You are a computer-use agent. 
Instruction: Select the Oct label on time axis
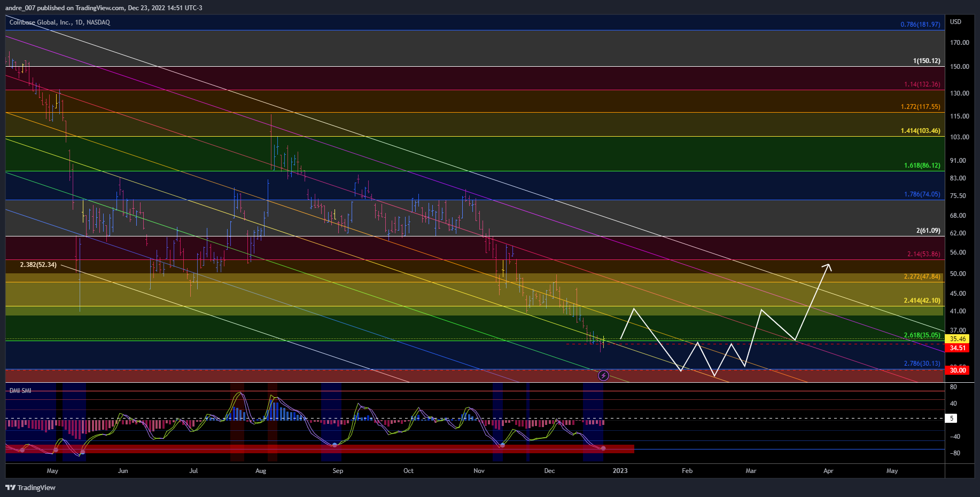[x=408, y=471]
